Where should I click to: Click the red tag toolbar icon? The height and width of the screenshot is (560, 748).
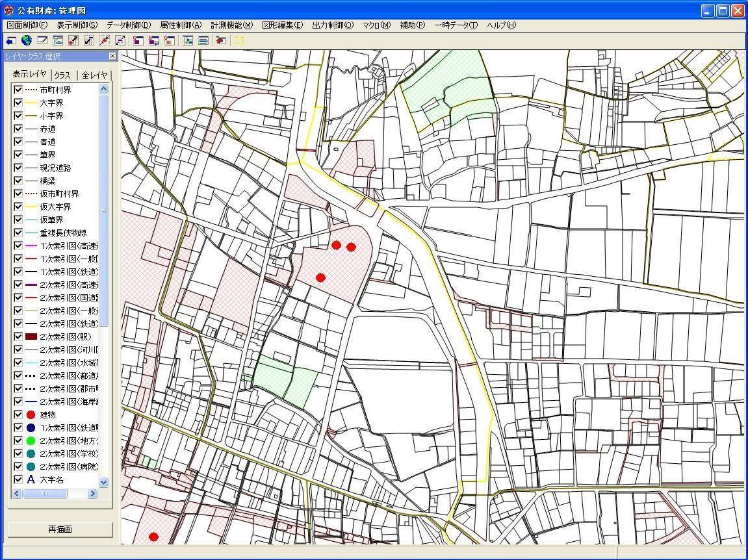pyautogui.click(x=221, y=40)
